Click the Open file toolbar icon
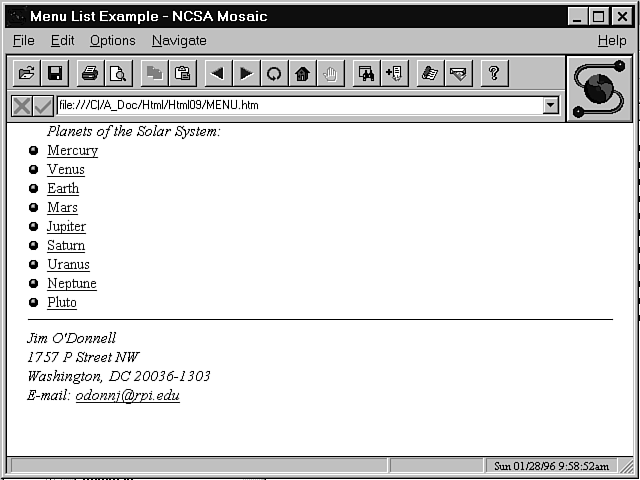640x480 pixels. click(x=26, y=73)
